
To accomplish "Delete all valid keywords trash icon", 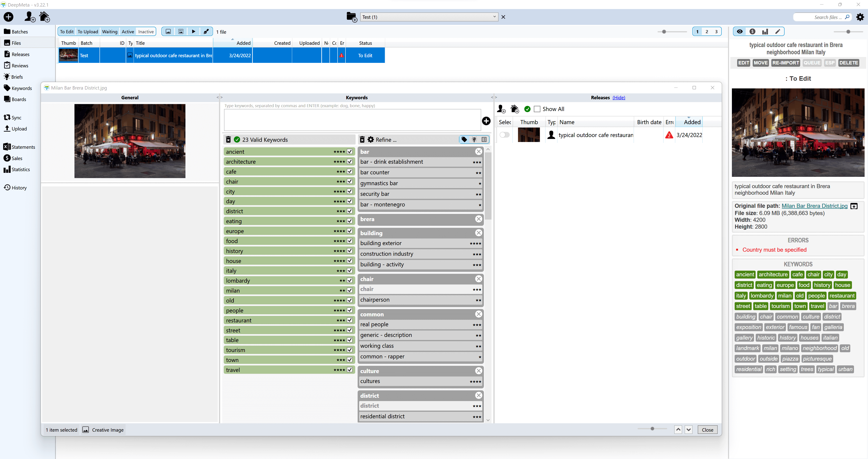I will click(228, 140).
